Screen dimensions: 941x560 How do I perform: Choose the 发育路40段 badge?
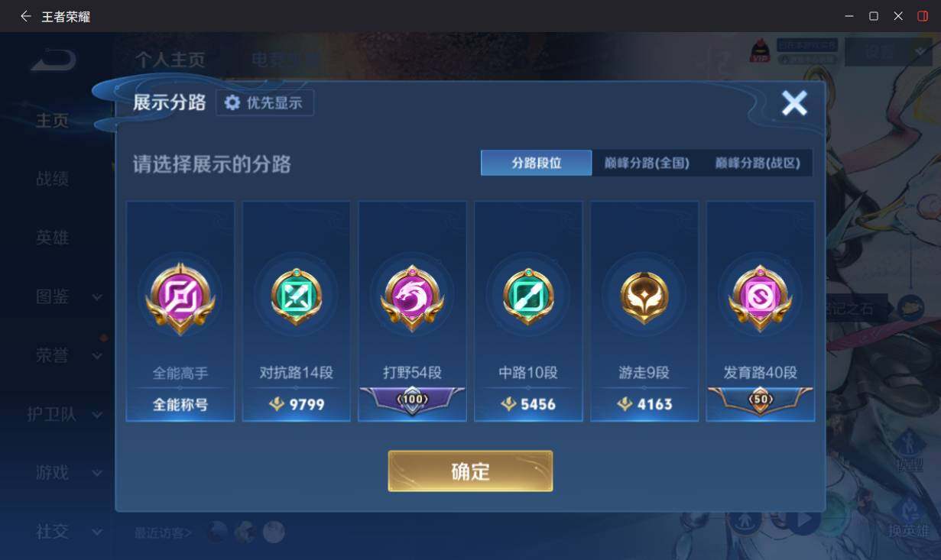tap(760, 299)
